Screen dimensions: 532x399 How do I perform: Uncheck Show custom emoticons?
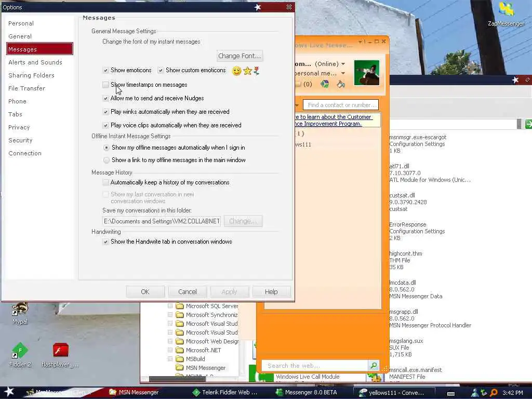coord(161,70)
